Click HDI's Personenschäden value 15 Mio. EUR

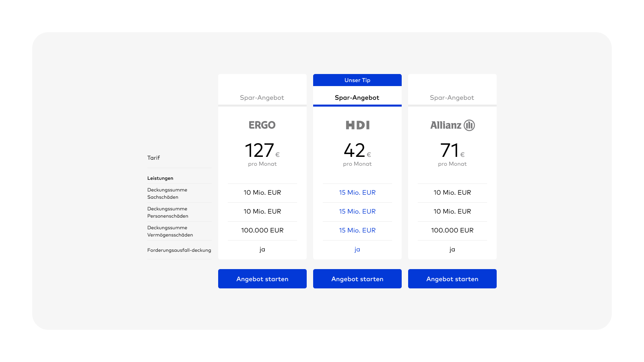(x=357, y=212)
